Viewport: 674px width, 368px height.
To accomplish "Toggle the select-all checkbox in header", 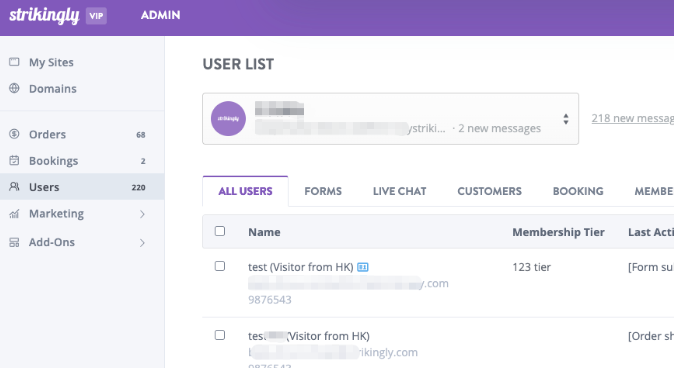I will pos(220,231).
